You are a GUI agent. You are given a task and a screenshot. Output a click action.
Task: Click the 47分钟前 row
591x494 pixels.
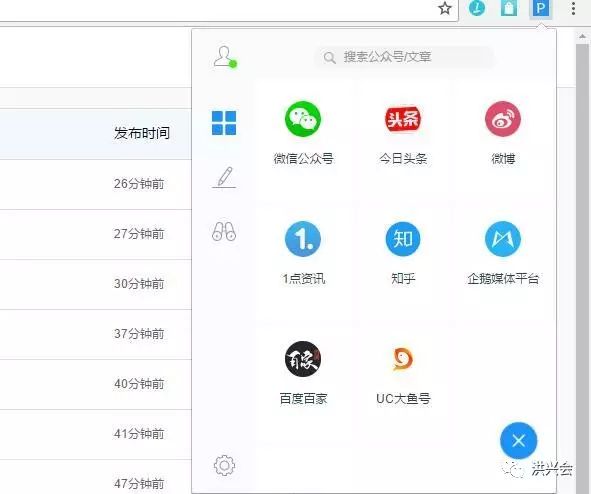point(96,477)
